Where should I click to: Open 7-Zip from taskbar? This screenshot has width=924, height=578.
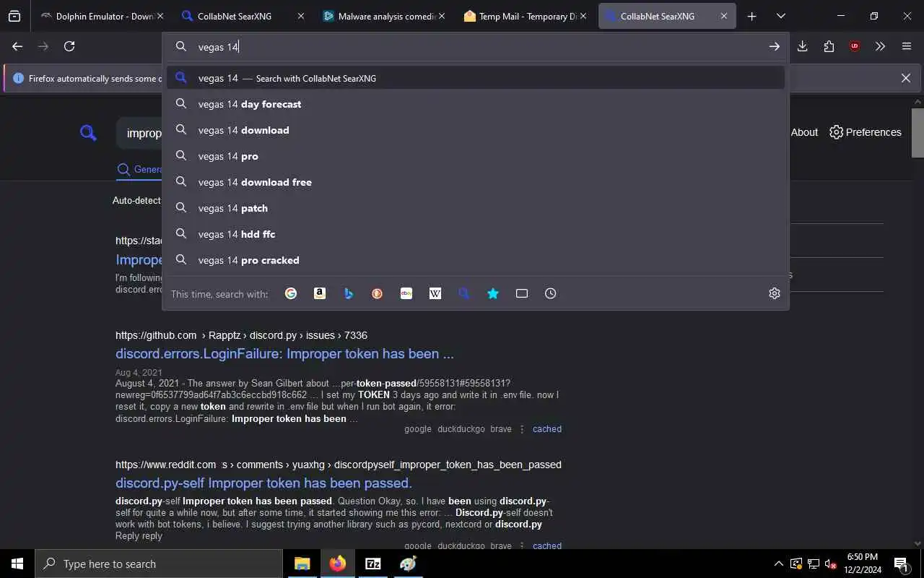(x=372, y=564)
